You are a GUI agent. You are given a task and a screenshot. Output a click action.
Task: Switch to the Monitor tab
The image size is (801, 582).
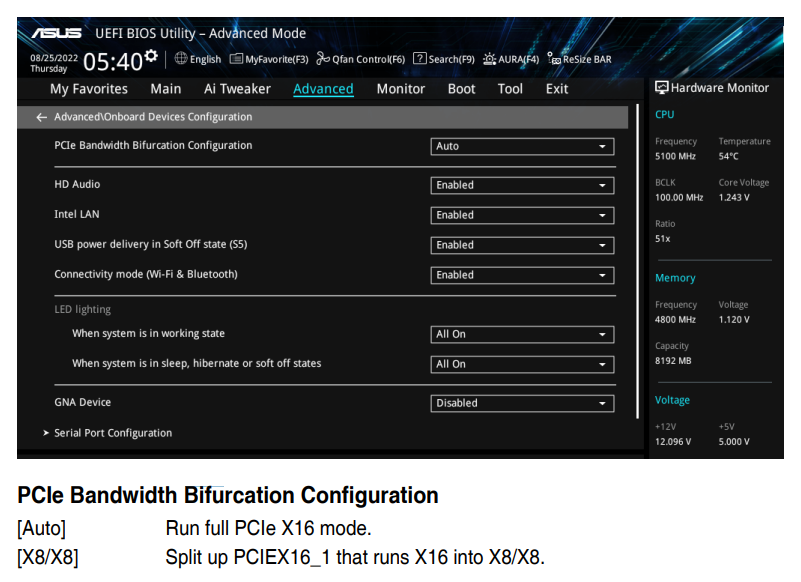[400, 89]
